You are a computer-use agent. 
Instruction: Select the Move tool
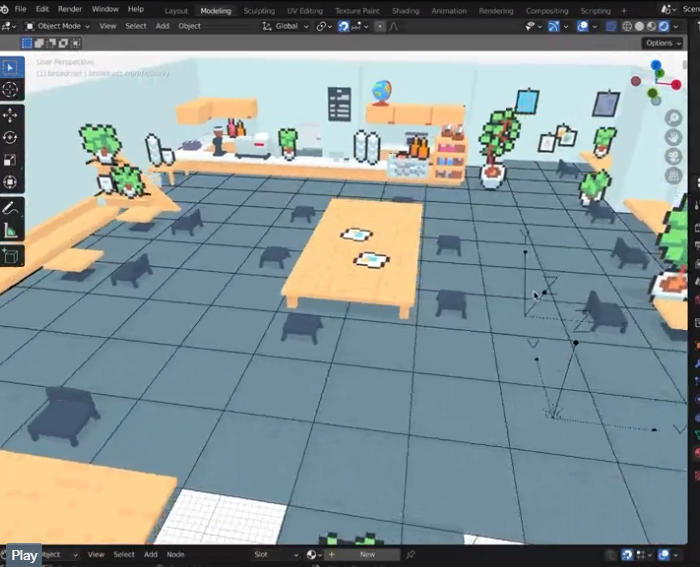tap(11, 116)
